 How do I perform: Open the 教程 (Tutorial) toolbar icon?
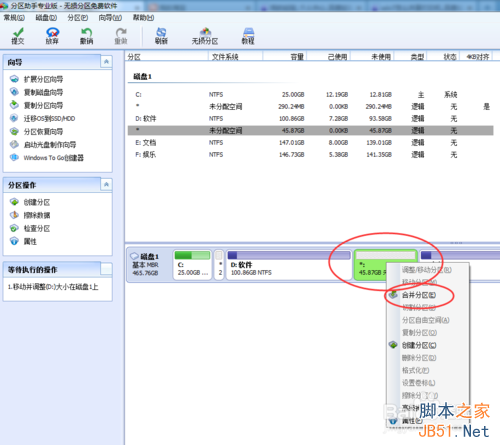click(x=248, y=36)
